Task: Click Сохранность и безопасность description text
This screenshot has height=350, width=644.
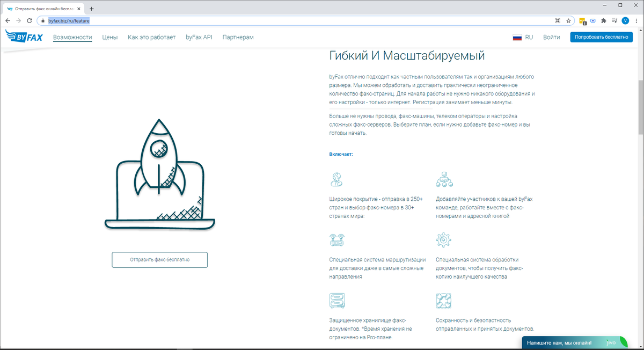Action: 485,325
